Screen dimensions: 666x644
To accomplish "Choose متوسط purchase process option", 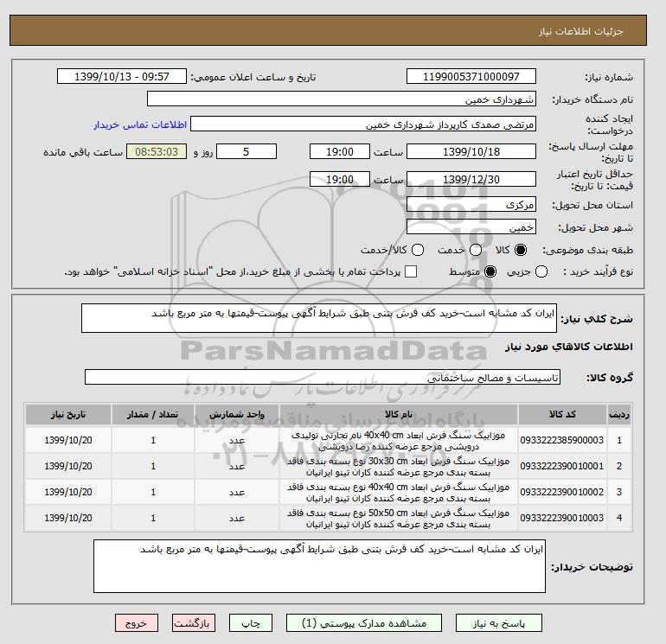I will tap(490, 271).
